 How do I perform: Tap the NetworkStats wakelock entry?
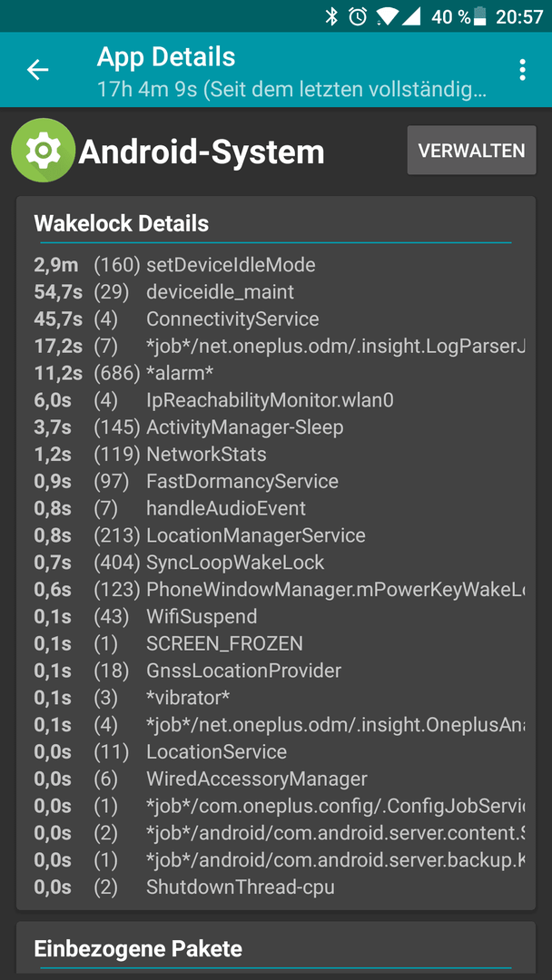click(276, 455)
